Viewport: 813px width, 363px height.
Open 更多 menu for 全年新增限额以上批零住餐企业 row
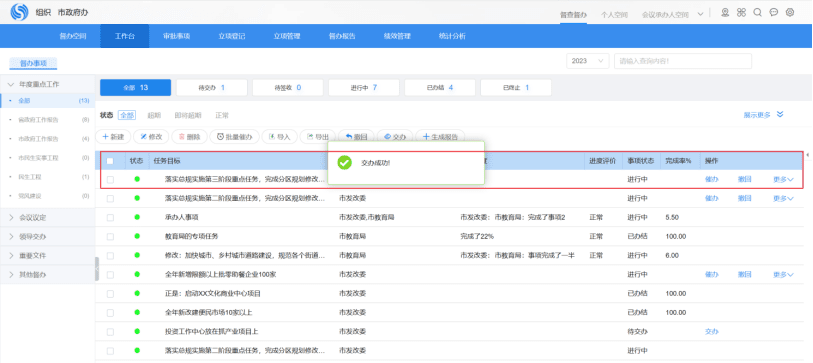783,274
